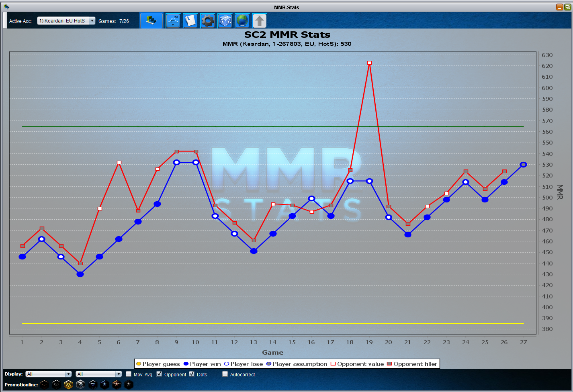This screenshot has height=392, width=573.
Task: Enable the Mov. Avg. checkbox
Action: (x=129, y=374)
